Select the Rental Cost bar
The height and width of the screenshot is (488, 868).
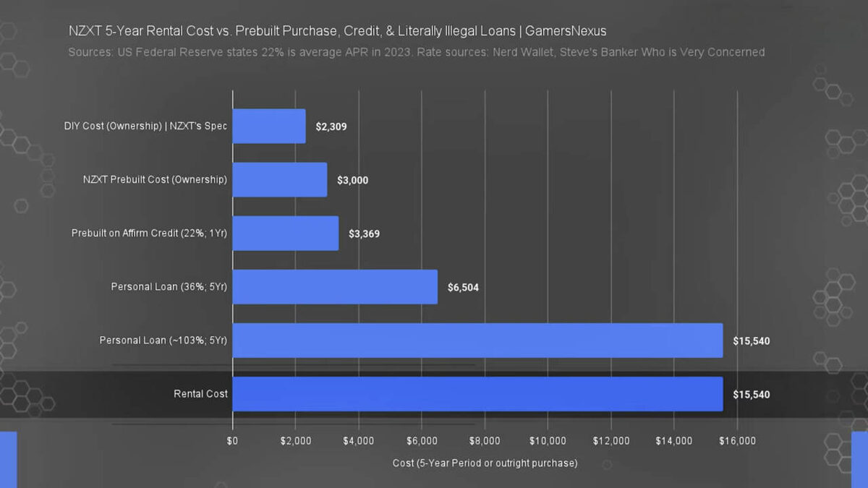pyautogui.click(x=477, y=394)
